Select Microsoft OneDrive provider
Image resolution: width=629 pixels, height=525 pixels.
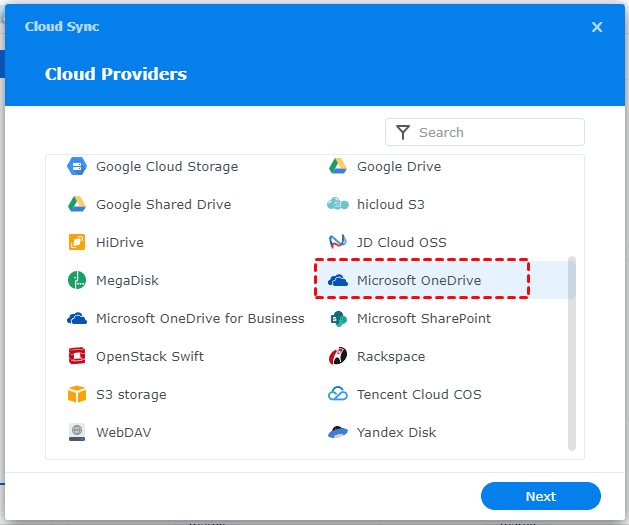coord(419,281)
